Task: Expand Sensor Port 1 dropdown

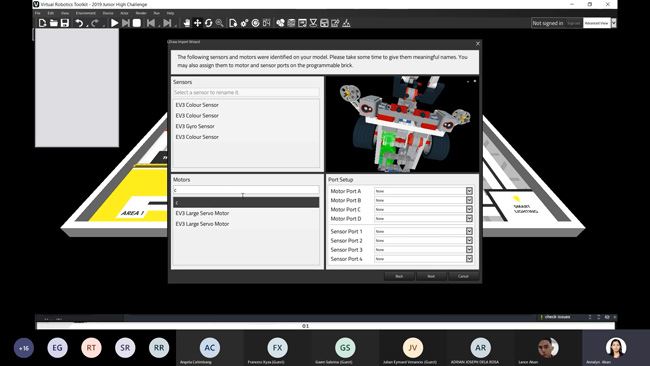Action: coord(469,231)
